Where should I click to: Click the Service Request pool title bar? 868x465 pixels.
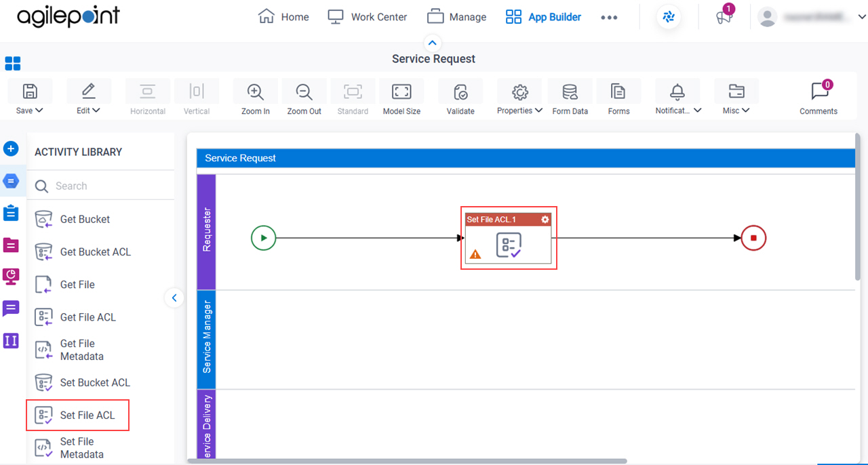coord(526,158)
